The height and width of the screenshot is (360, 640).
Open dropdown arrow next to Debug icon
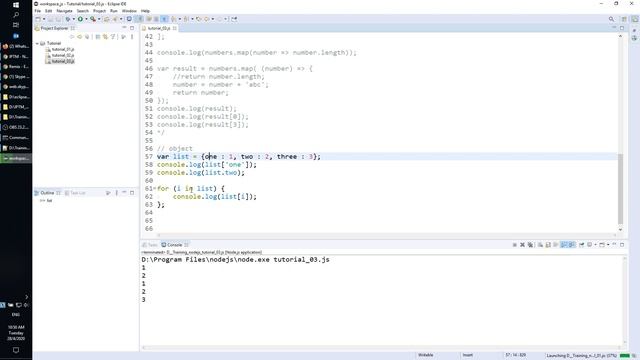pos(73,19)
